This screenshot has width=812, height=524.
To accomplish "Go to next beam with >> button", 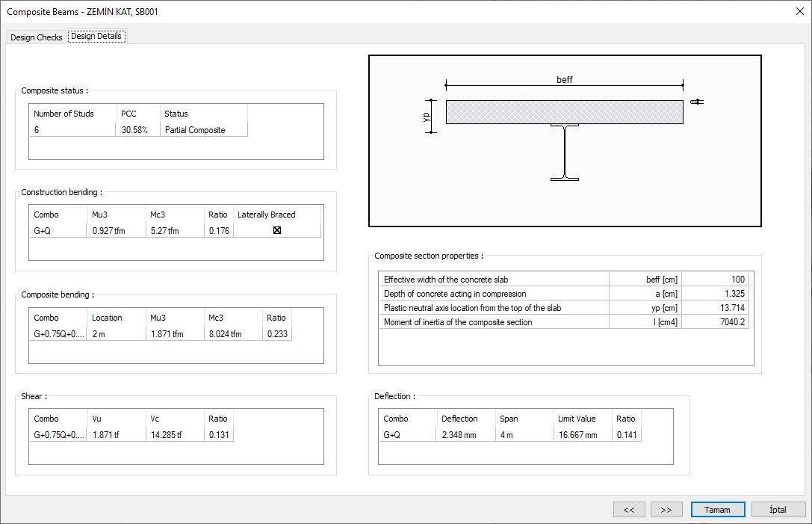I will (666, 509).
